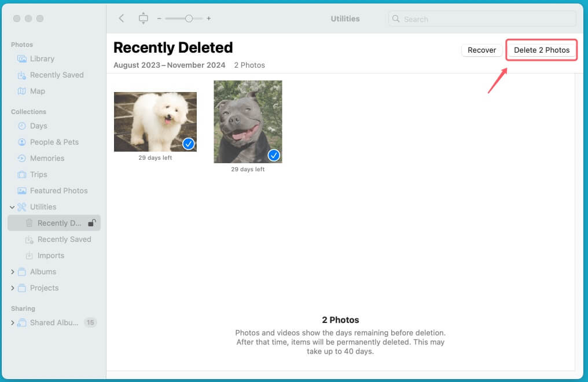Click inside the Search field
This screenshot has width=588, height=382.
[x=482, y=19]
